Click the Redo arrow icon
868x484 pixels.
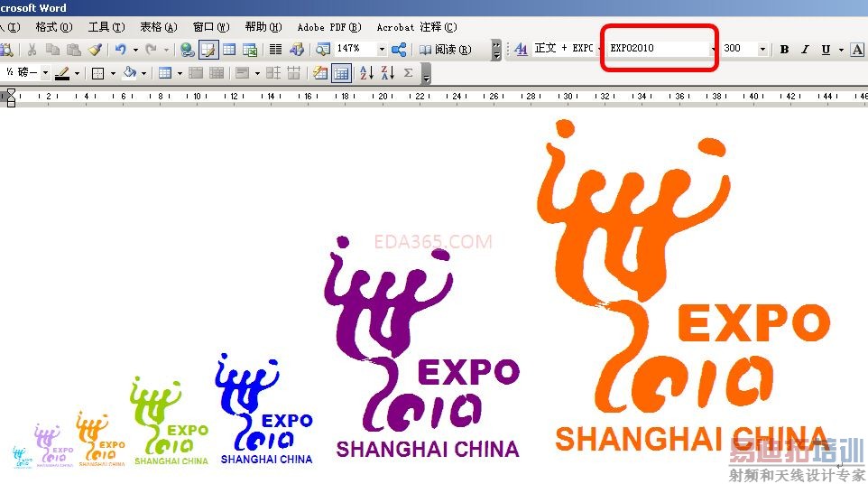tap(151, 50)
